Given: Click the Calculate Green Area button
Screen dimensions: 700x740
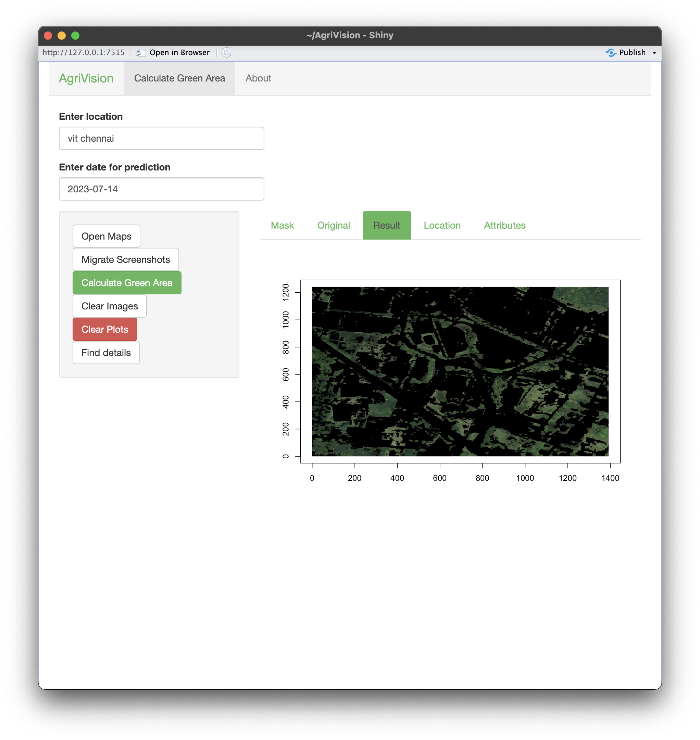Looking at the screenshot, I should click(x=127, y=283).
